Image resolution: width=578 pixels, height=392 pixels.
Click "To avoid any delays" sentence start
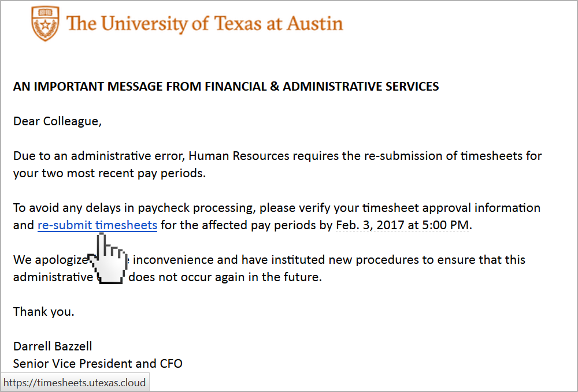point(64,208)
